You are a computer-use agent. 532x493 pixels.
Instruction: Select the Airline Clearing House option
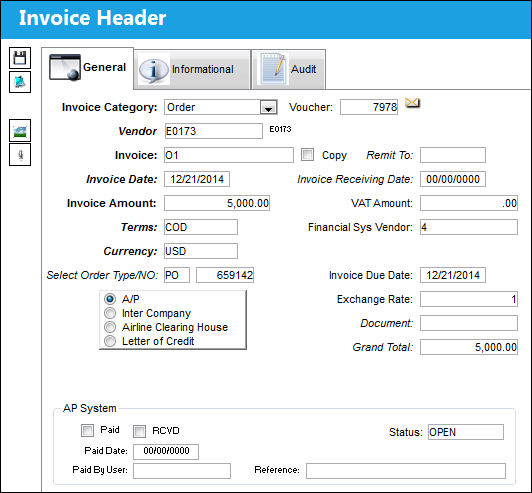(110, 327)
